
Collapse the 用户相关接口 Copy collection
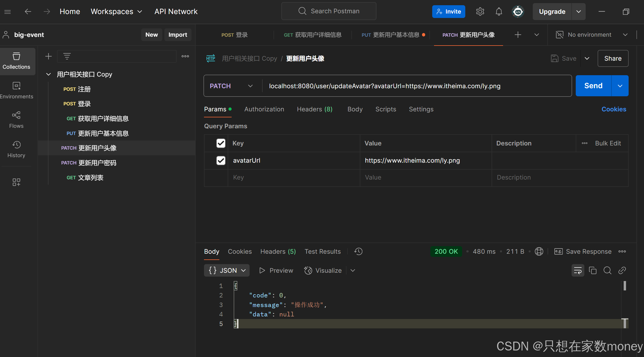click(48, 74)
